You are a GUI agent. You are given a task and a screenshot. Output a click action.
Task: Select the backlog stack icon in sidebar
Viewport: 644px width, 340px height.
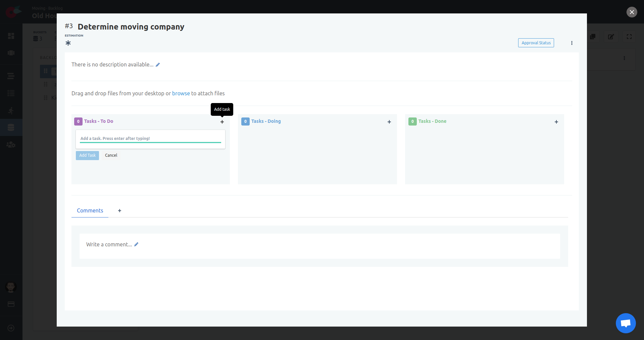(x=11, y=128)
